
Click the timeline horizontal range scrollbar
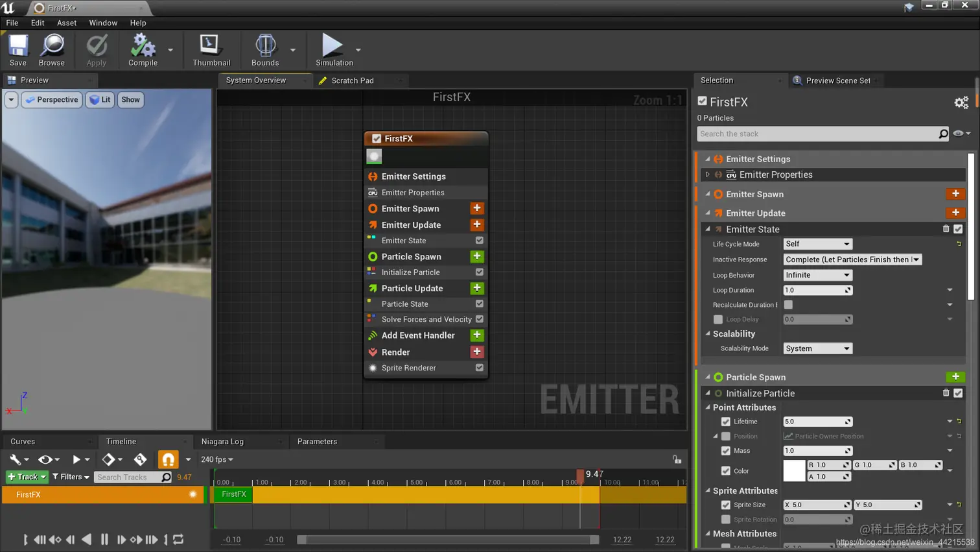448,540
